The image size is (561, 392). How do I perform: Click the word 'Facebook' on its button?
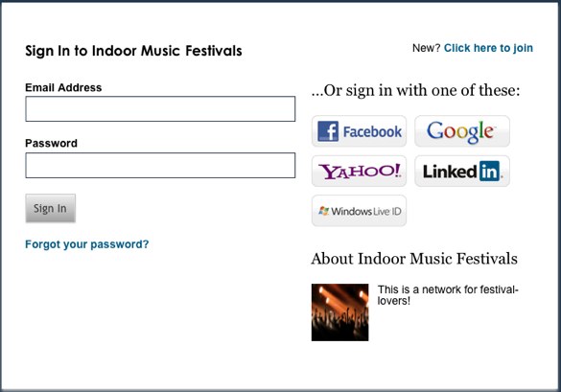[372, 131]
